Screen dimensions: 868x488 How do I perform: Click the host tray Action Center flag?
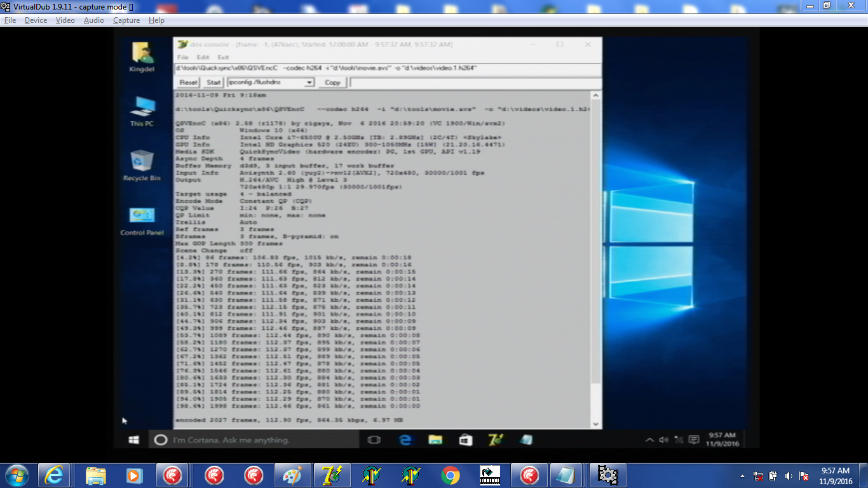click(x=804, y=476)
